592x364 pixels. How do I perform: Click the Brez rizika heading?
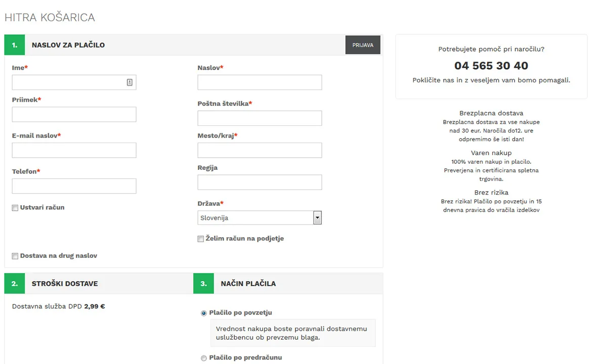(491, 193)
